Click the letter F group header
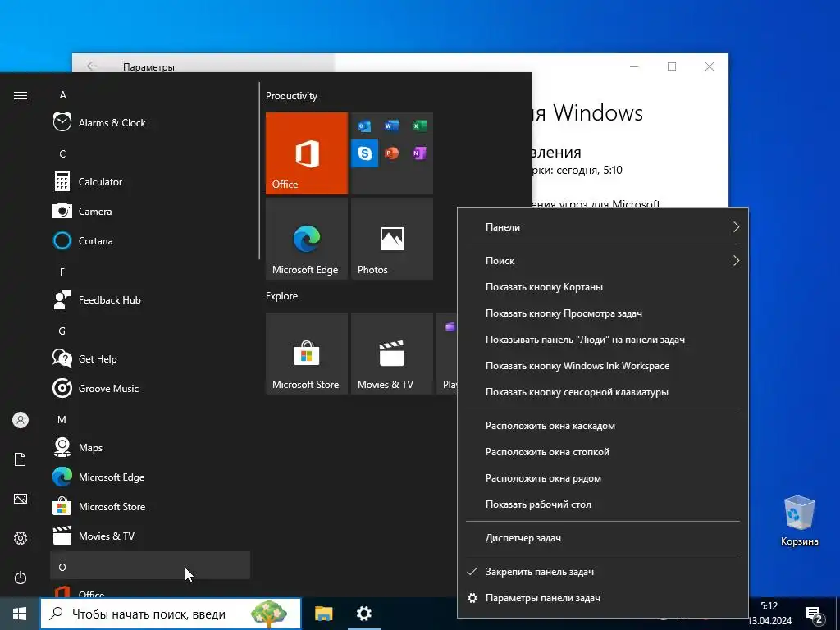Image resolution: width=840 pixels, height=630 pixels. (150, 272)
